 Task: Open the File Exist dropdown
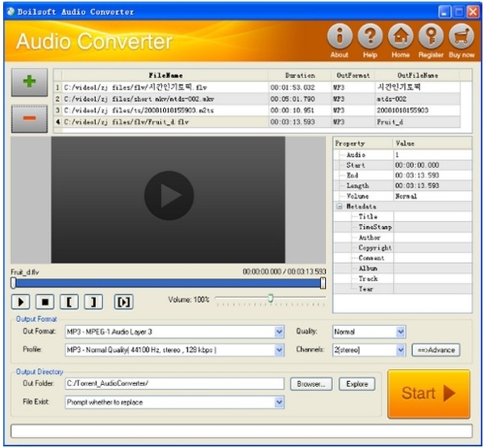tap(279, 402)
